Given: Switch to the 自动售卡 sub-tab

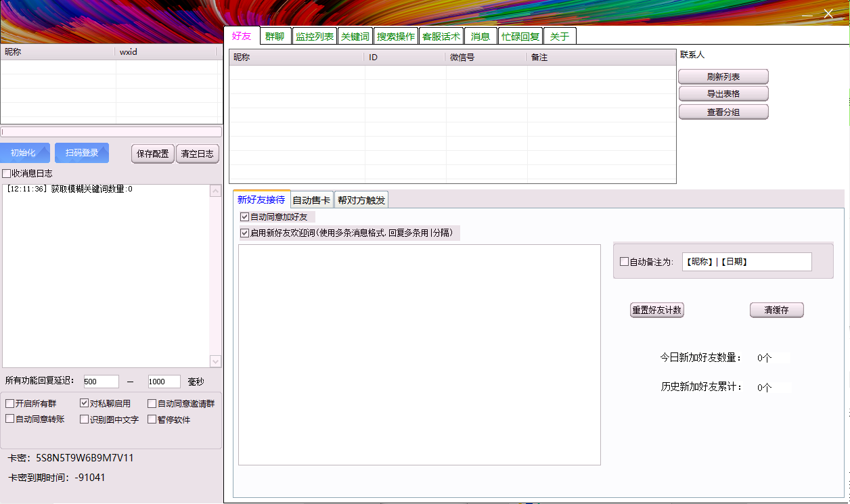Looking at the screenshot, I should click(311, 200).
